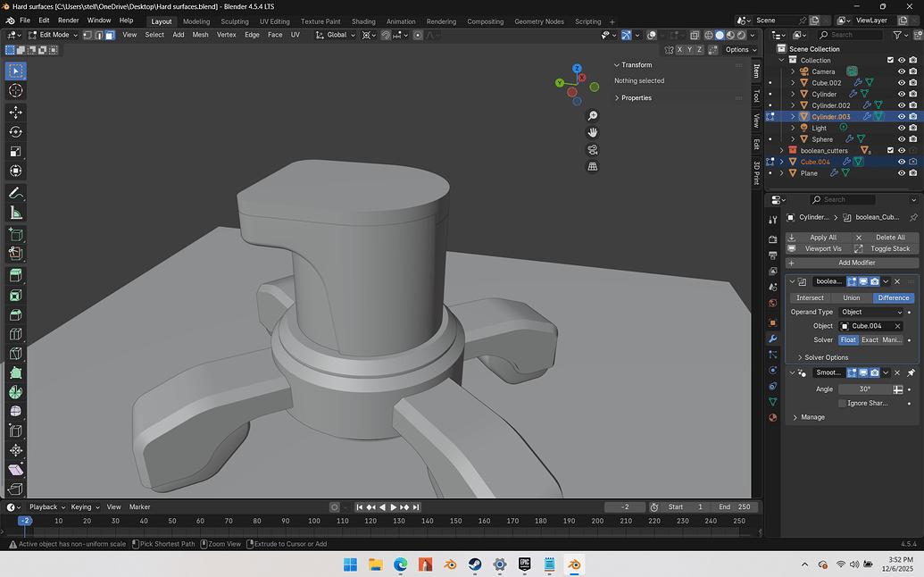The height and width of the screenshot is (577, 924).
Task: Open Object Data properties tab icon
Action: tap(772, 402)
